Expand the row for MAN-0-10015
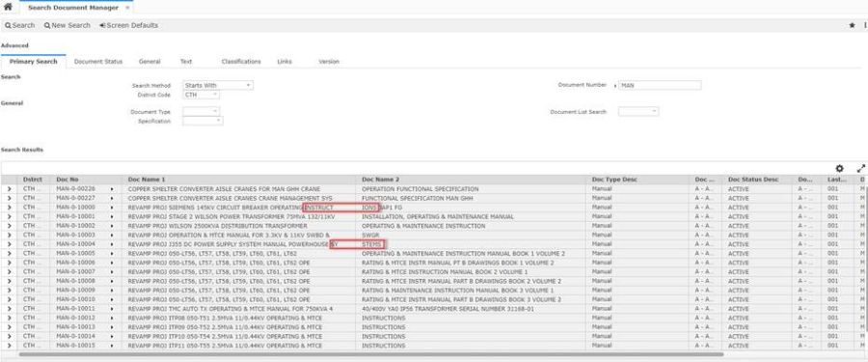This screenshot has width=868, height=362. [x=9, y=346]
